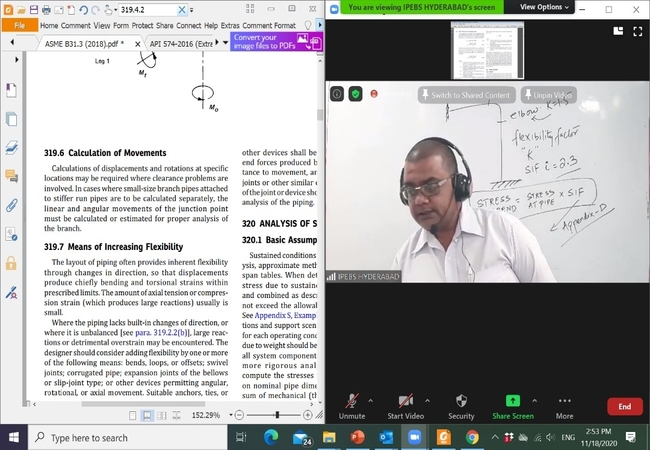Switch to the API 574-2016 document tab
650x450 pixels.
click(181, 44)
